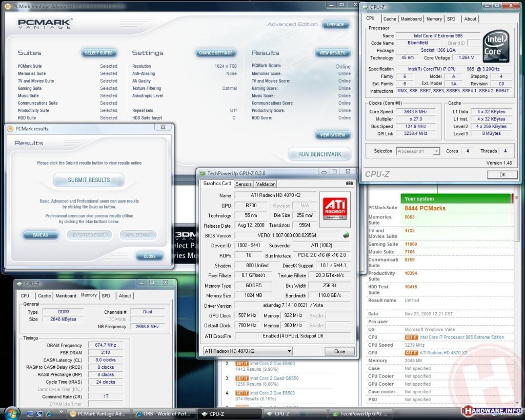This screenshot has height=420, width=525.
Task: Click GET IT icon next to Core i7 965
Action: (x=411, y=337)
